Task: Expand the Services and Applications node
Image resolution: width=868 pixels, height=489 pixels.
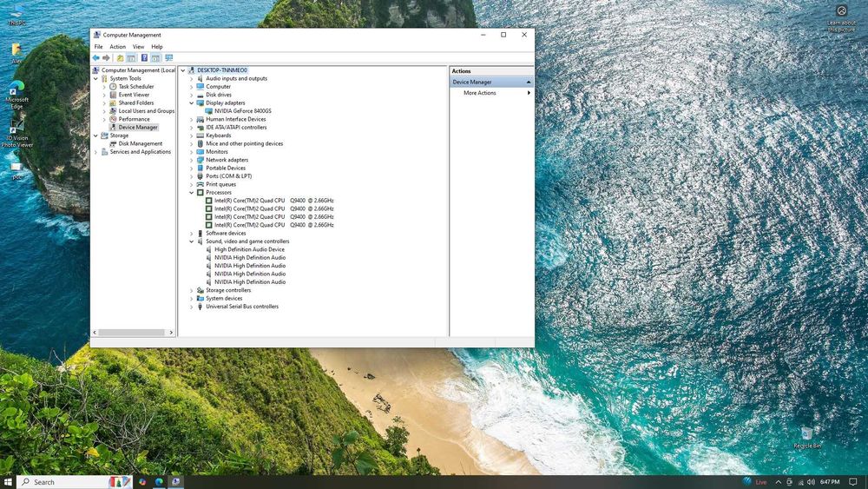Action: (95, 152)
